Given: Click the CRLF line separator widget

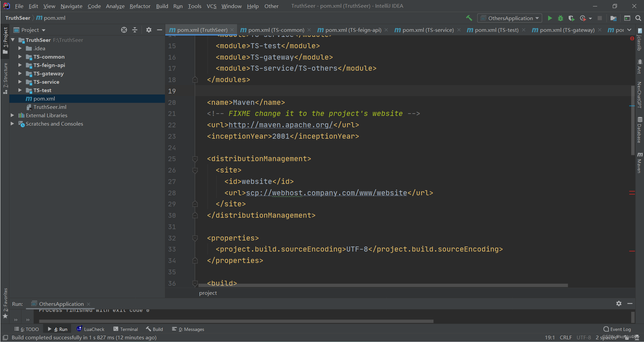Looking at the screenshot, I should point(566,337).
